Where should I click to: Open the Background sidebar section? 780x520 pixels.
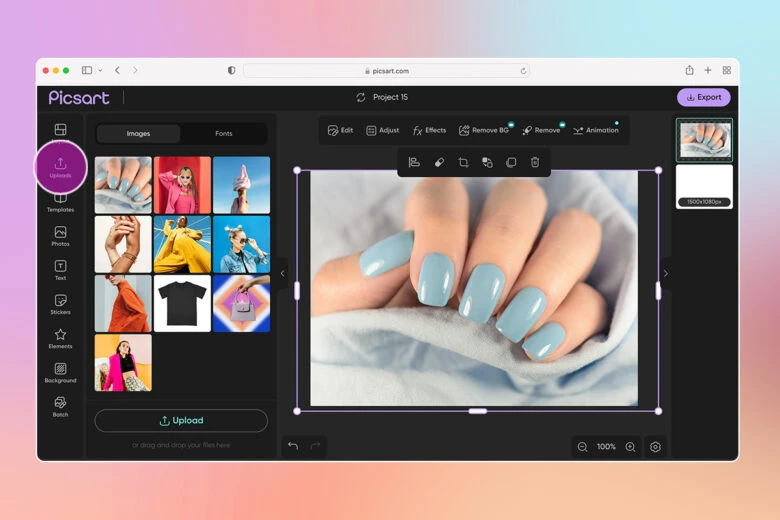pyautogui.click(x=60, y=372)
